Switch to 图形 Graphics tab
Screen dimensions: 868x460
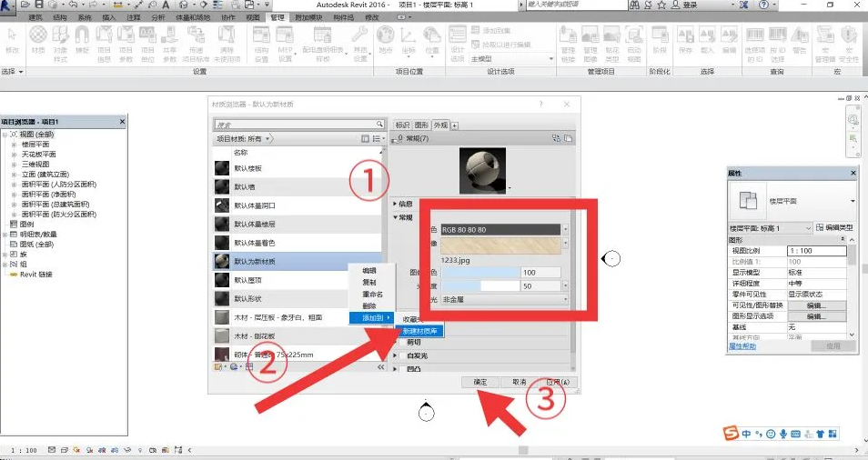[421, 125]
